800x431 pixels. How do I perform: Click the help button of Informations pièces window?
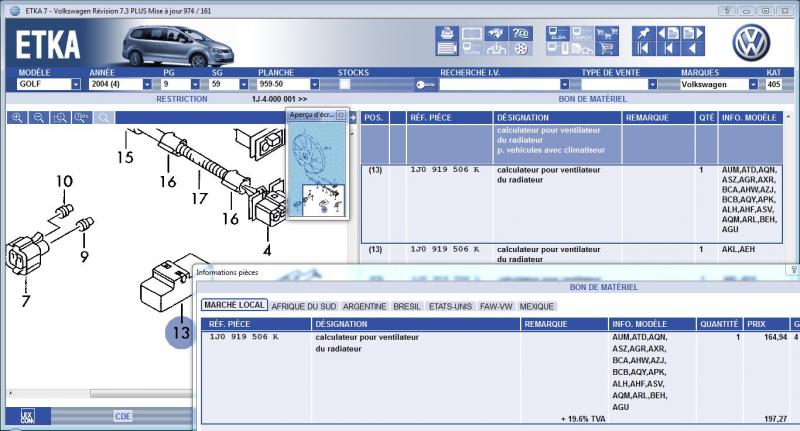tap(794, 270)
